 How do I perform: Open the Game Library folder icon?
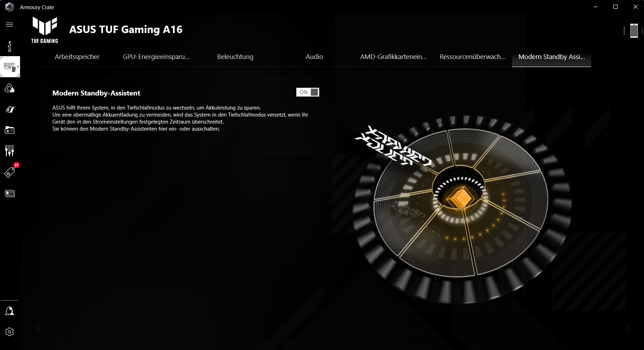(9, 130)
